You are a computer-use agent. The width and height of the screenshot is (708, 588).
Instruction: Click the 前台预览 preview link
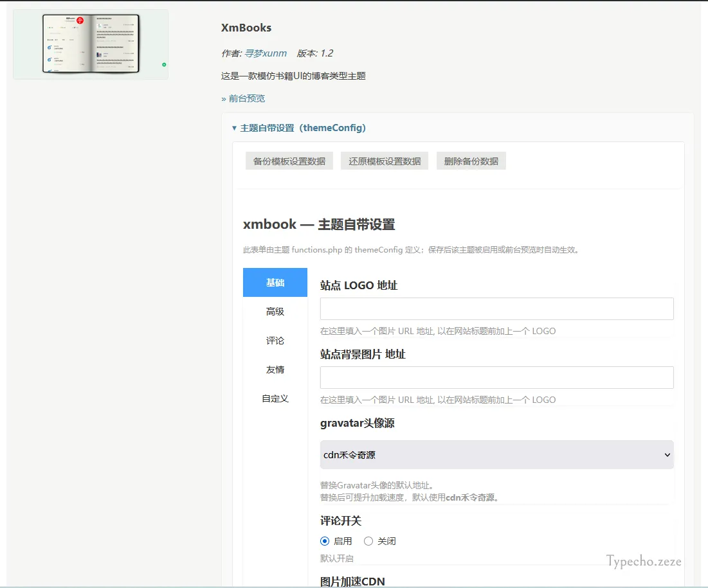click(243, 98)
